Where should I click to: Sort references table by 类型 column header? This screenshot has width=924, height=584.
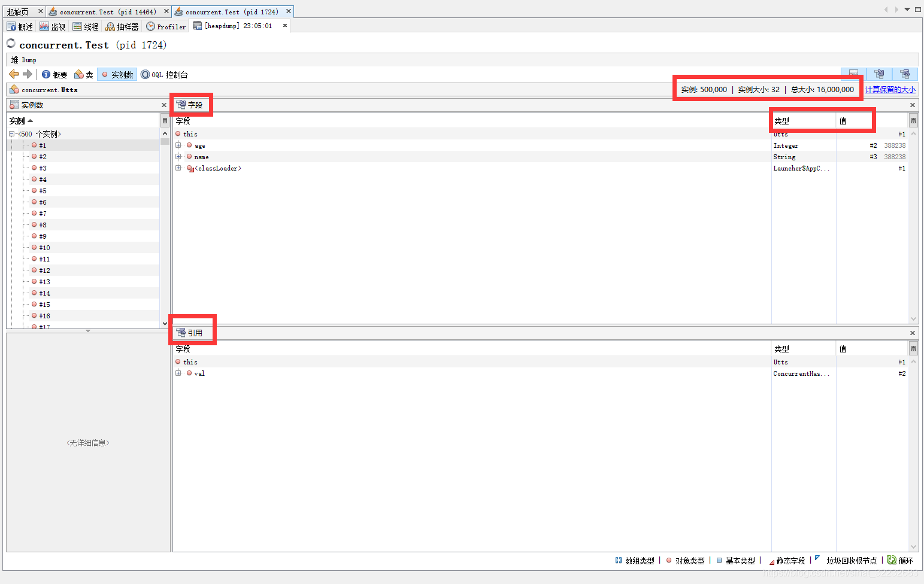[804, 348]
